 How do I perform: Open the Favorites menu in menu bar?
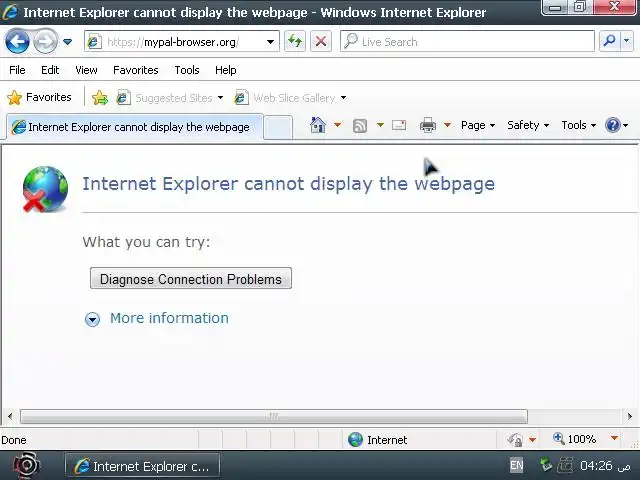coord(136,70)
